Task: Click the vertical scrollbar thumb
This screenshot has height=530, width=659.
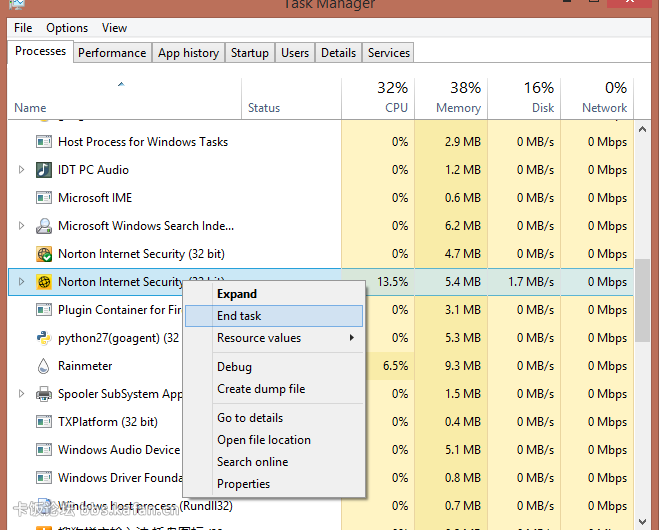Action: [x=642, y=300]
